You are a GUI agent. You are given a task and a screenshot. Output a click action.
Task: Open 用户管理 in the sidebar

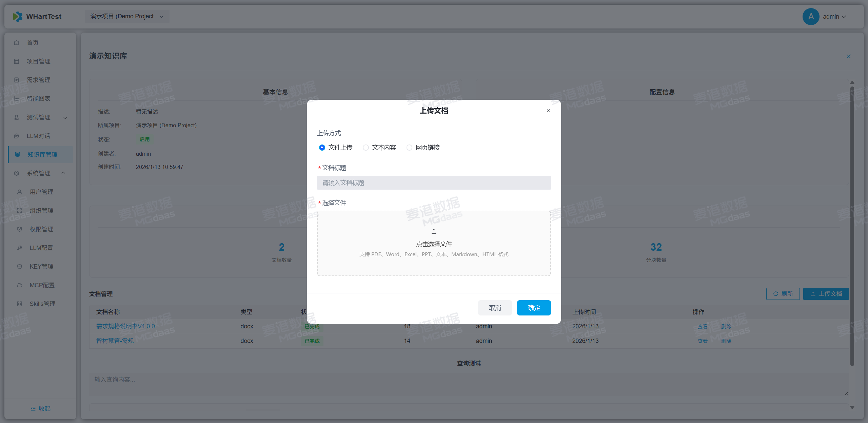click(x=41, y=192)
